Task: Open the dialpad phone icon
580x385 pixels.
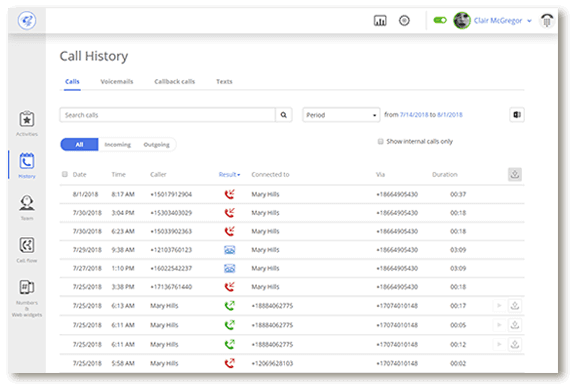Action: (547, 20)
